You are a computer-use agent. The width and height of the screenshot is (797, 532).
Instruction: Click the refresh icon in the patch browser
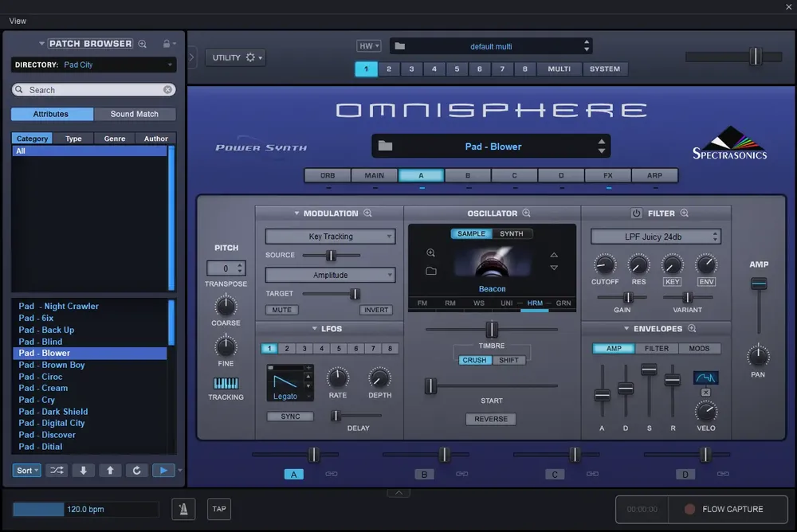click(x=137, y=471)
